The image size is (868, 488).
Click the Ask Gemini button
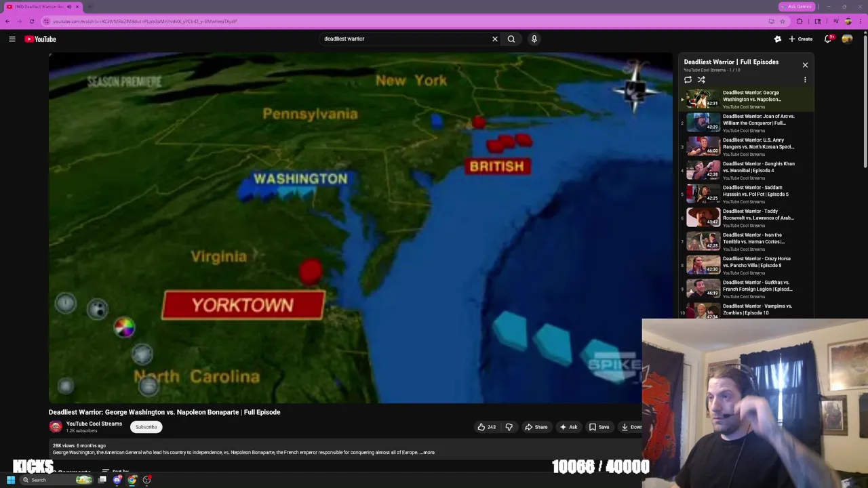point(796,7)
